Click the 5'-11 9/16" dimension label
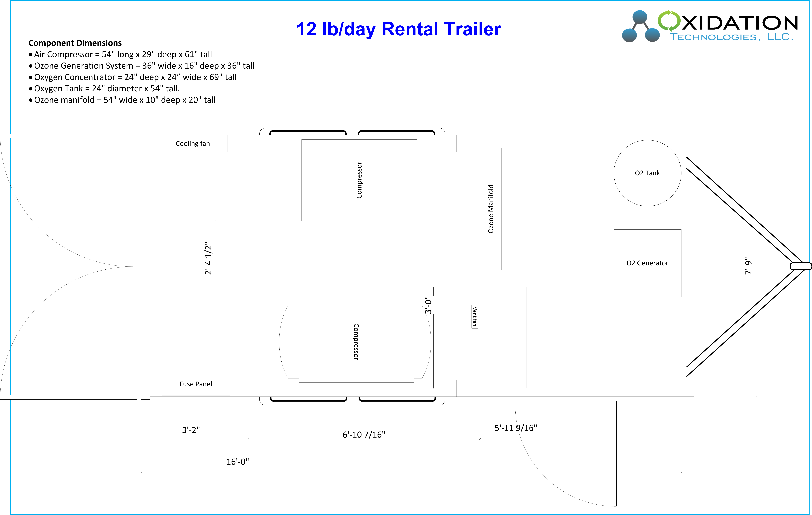812x515 pixels. click(x=516, y=428)
